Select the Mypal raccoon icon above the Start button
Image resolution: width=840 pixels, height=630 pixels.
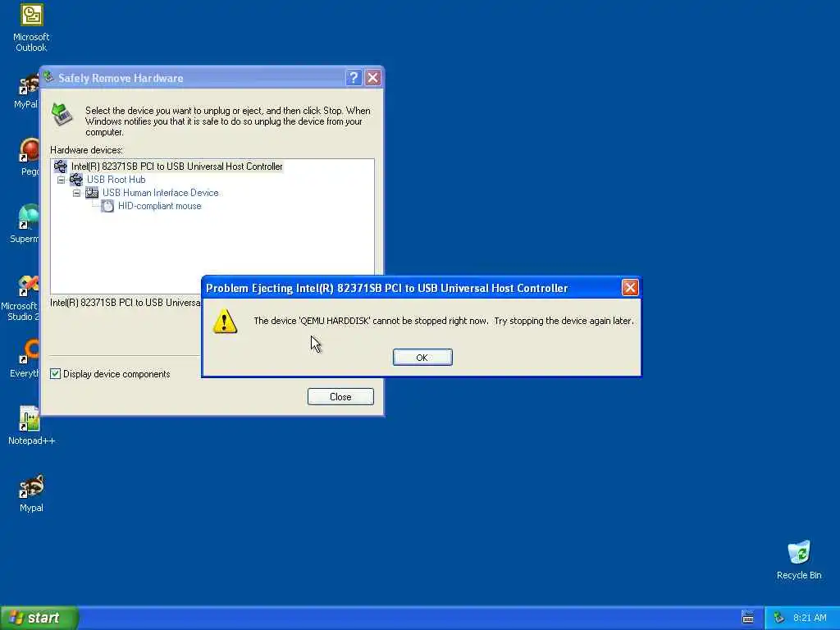click(31, 493)
